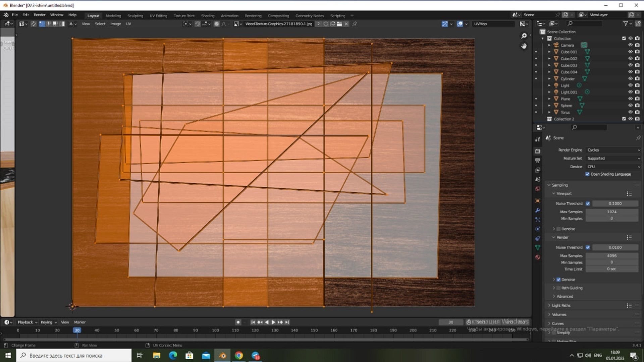
Task: Expand the Sphere object in outliner
Action: pos(549,106)
